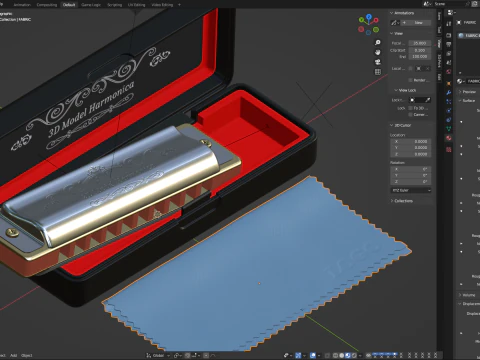Click the zoom magnifier viewport gizmo
This screenshot has width=480, height=360.
378,42
